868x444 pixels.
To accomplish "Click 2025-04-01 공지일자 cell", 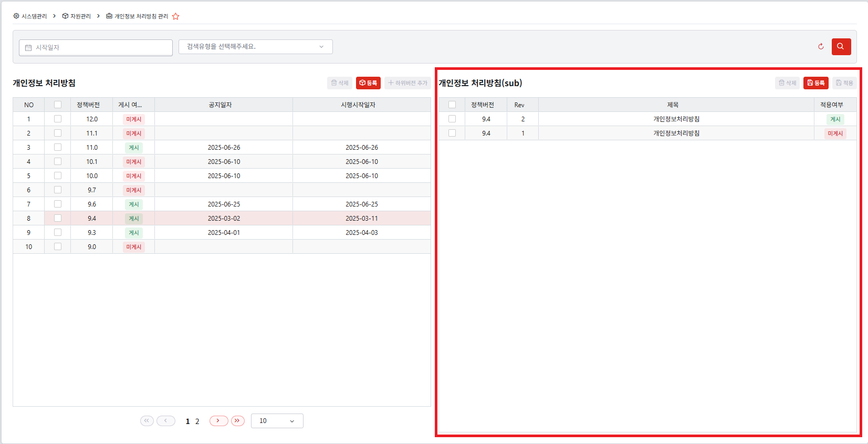I will [x=224, y=232].
